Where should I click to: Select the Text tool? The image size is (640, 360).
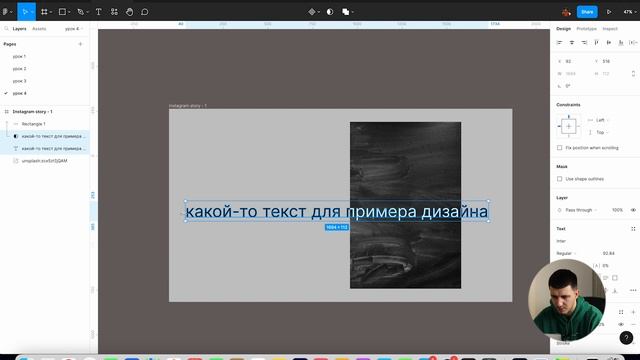pos(98,12)
